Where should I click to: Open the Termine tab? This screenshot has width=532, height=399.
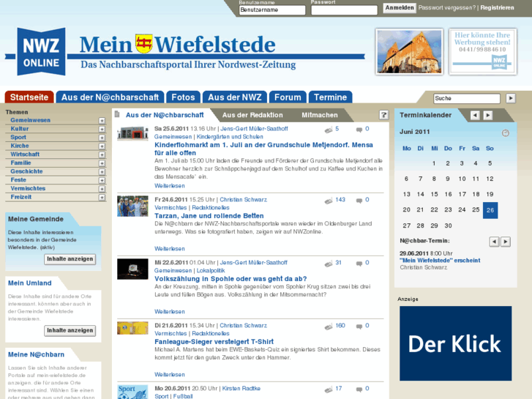pyautogui.click(x=330, y=97)
